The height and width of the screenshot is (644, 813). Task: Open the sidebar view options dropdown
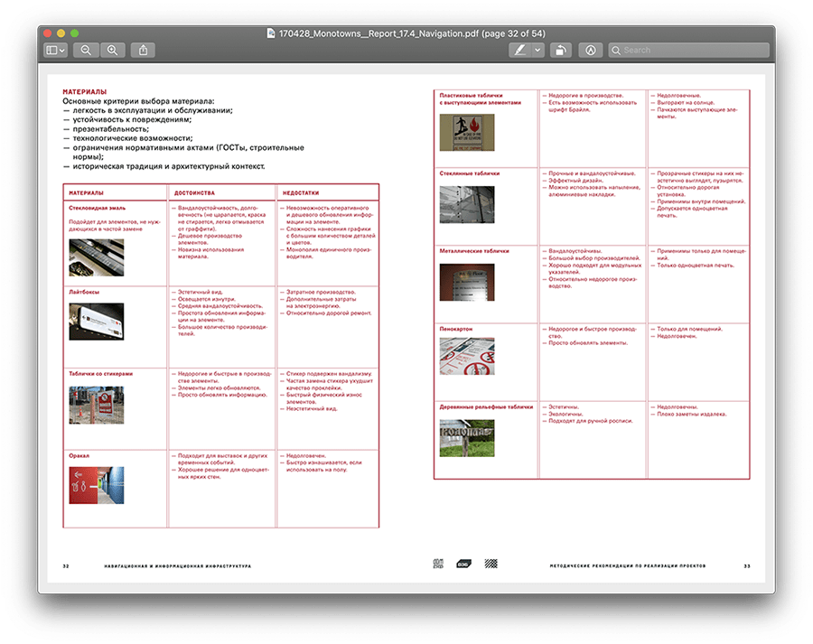55,51
